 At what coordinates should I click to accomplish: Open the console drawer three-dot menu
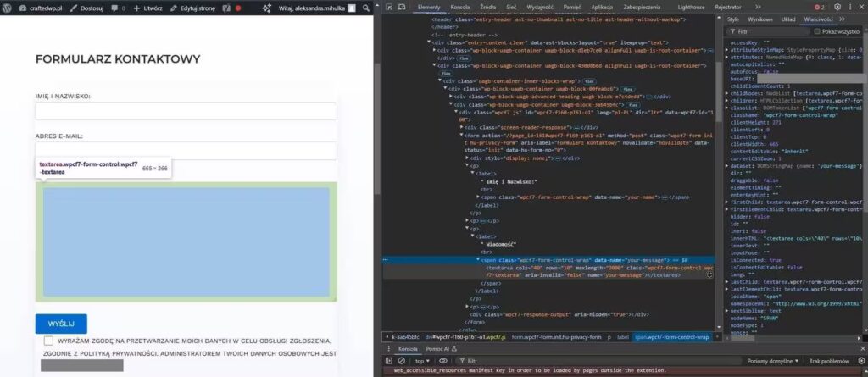point(388,349)
